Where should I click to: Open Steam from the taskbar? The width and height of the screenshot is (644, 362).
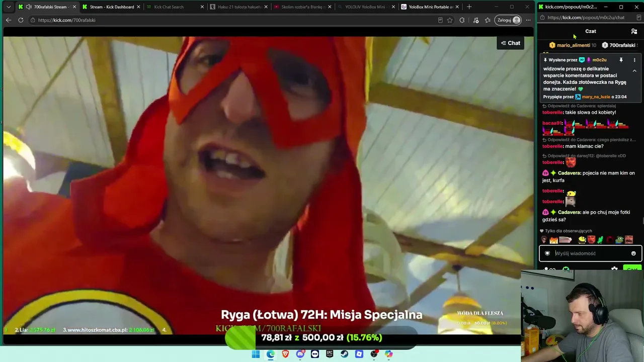tap(344, 354)
